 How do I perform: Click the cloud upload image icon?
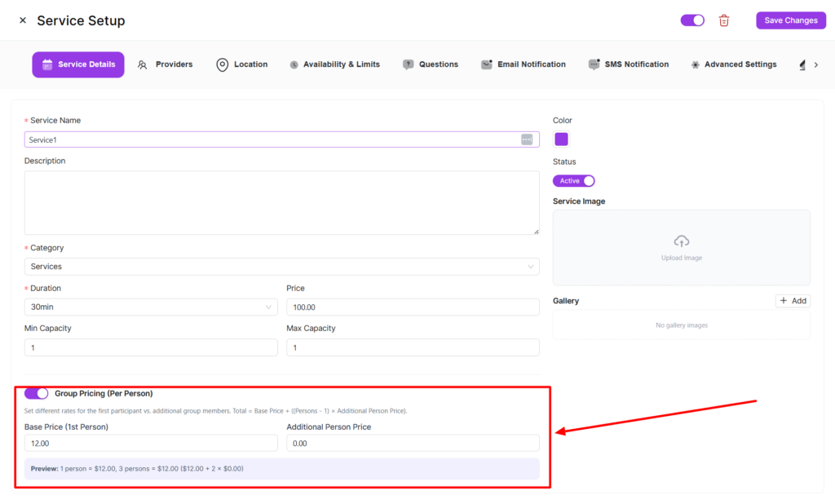coord(682,241)
